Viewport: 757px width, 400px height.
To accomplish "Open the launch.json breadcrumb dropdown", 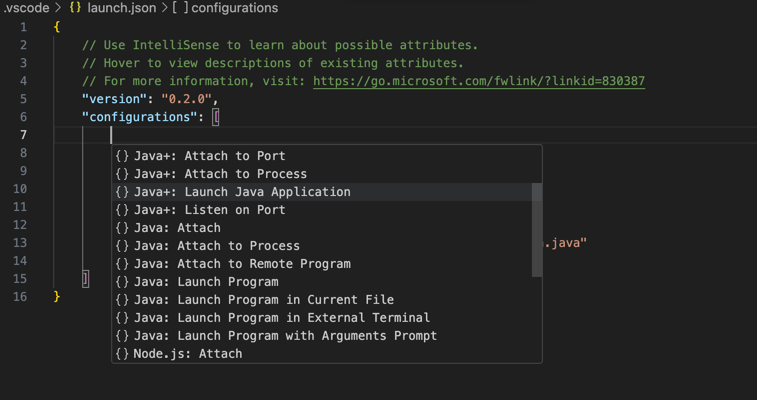I will point(112,8).
